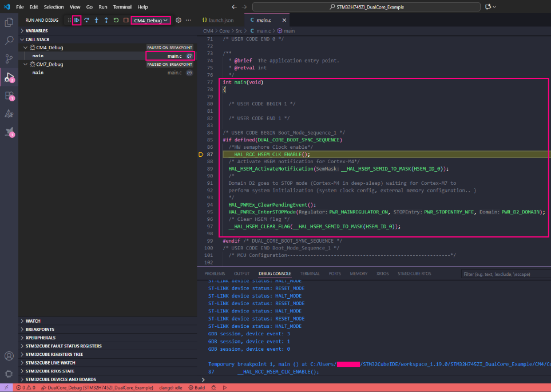This screenshot has height=392, width=551.
Task: Step into the function call
Action: point(96,20)
